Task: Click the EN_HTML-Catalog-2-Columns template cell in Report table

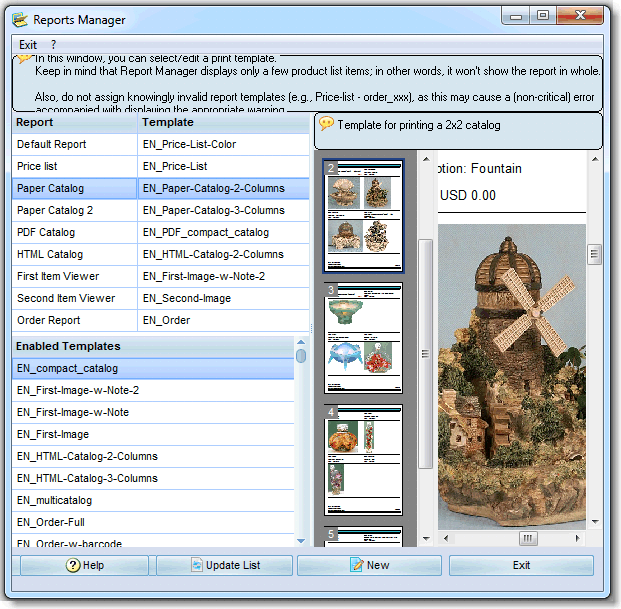Action: pyautogui.click(x=223, y=254)
